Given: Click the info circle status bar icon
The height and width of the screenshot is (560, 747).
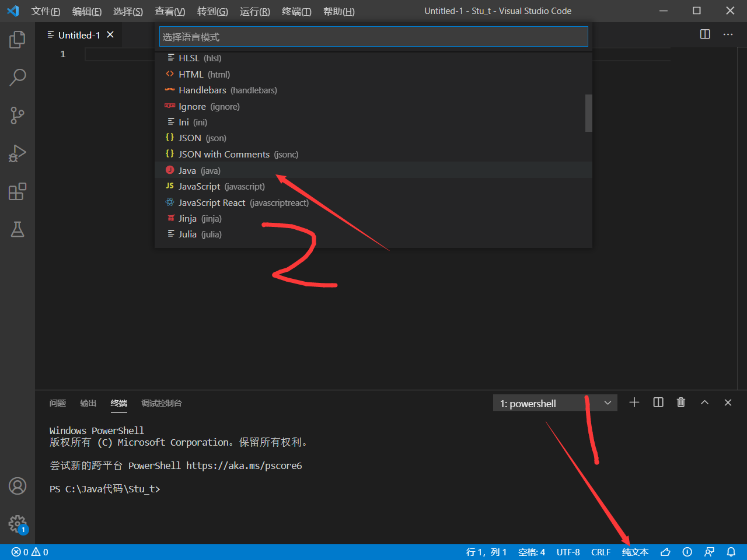Looking at the screenshot, I should point(687,552).
